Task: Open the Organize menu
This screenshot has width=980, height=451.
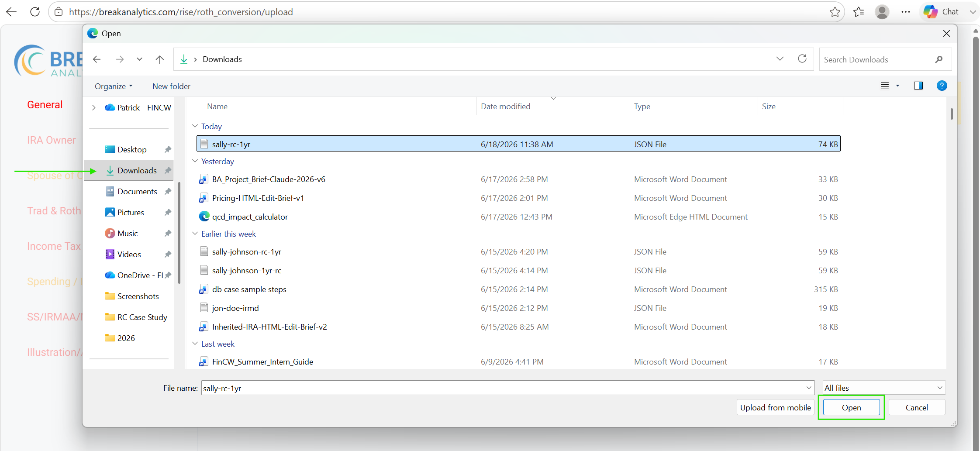Action: (x=114, y=86)
